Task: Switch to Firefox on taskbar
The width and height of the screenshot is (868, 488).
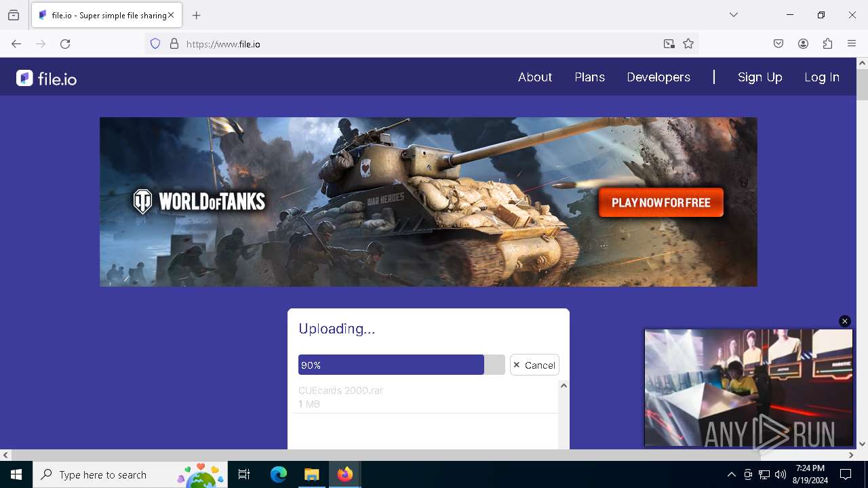Action: (345, 474)
